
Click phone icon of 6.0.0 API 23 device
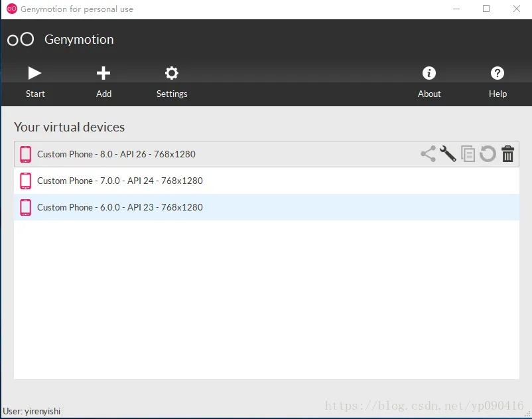pos(25,207)
